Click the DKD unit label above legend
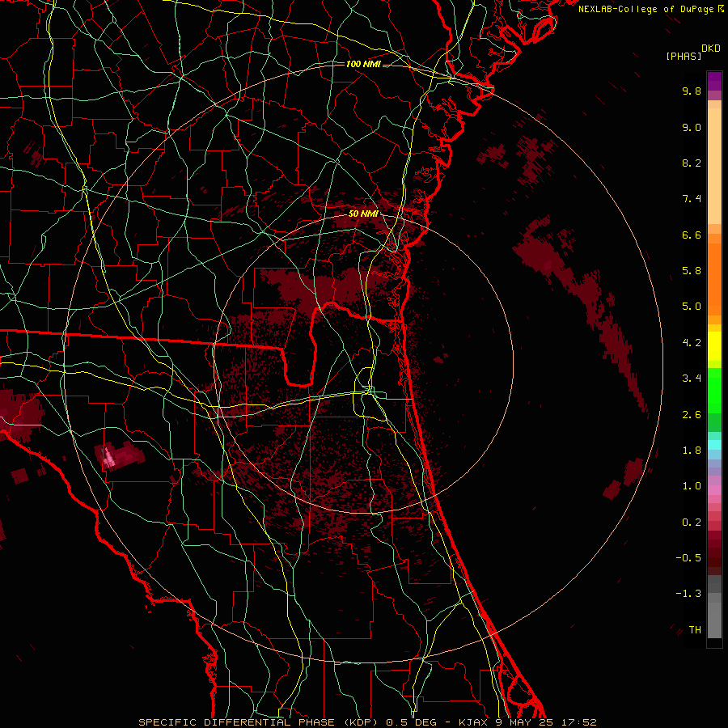The image size is (728, 728). click(x=711, y=49)
